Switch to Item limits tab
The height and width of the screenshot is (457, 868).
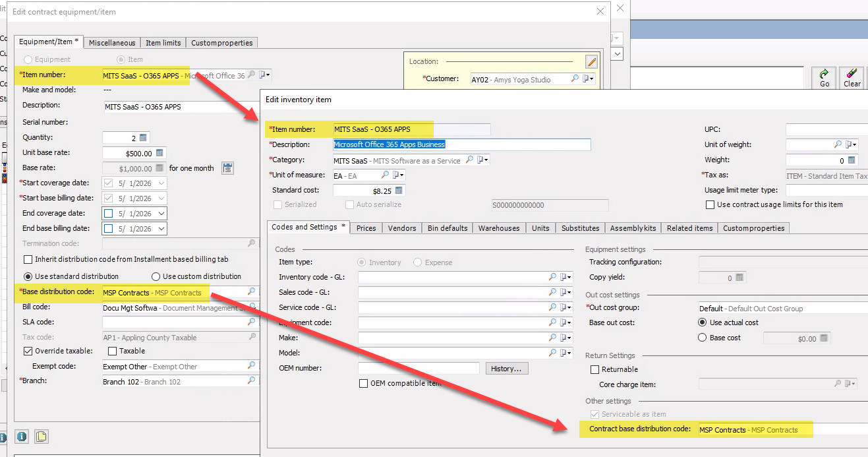click(x=163, y=43)
